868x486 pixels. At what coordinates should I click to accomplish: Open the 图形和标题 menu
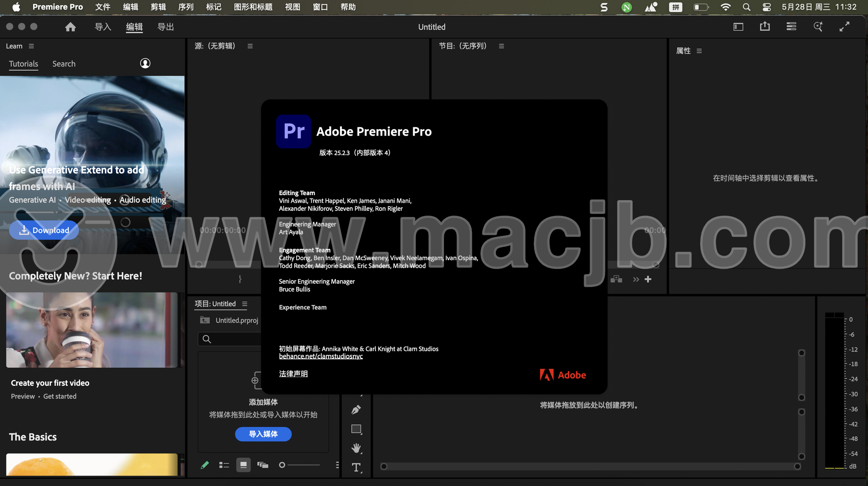[253, 7]
